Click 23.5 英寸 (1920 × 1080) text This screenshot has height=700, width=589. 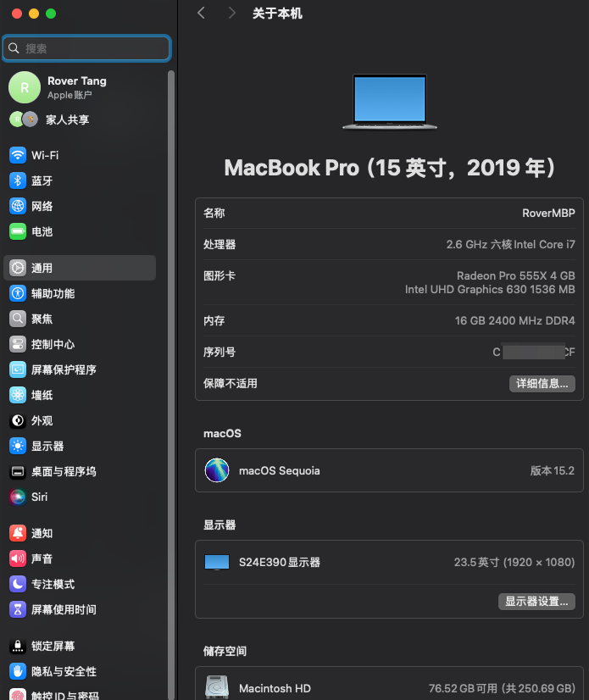(x=514, y=562)
